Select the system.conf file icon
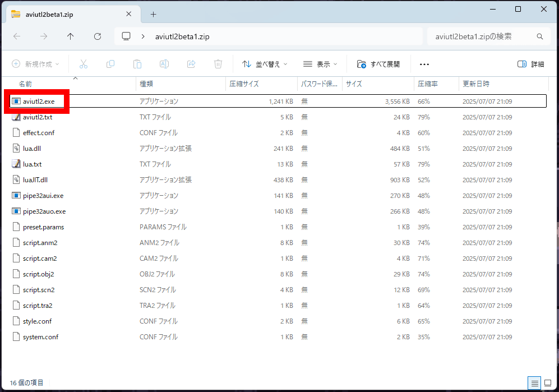Image resolution: width=559 pixels, height=392 pixels. coord(16,336)
